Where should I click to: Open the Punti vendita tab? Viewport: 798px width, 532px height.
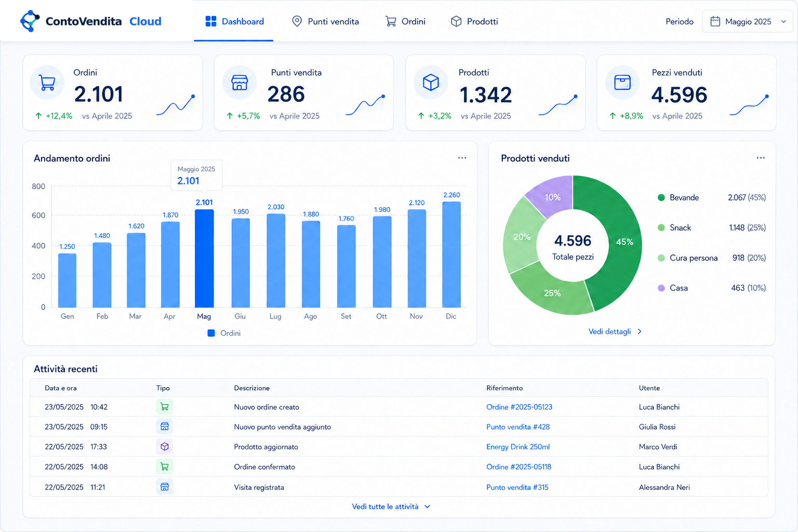coord(325,21)
